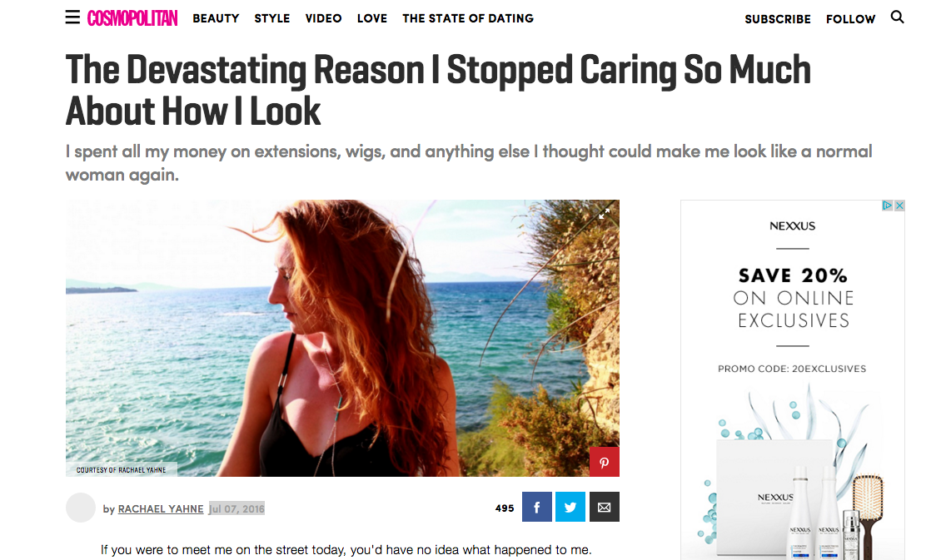Open the Beauty menu section
The height and width of the screenshot is (560, 946).
pyautogui.click(x=216, y=18)
